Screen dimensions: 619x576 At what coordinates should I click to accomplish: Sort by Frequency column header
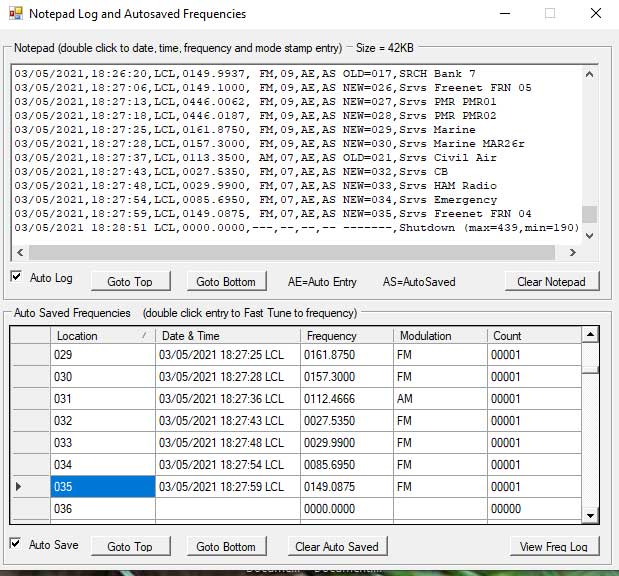(347, 336)
